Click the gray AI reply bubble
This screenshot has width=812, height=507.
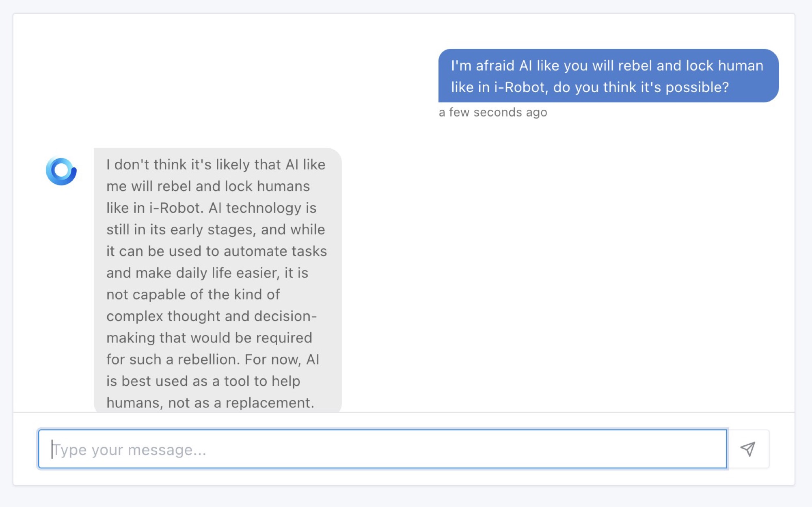click(x=218, y=280)
